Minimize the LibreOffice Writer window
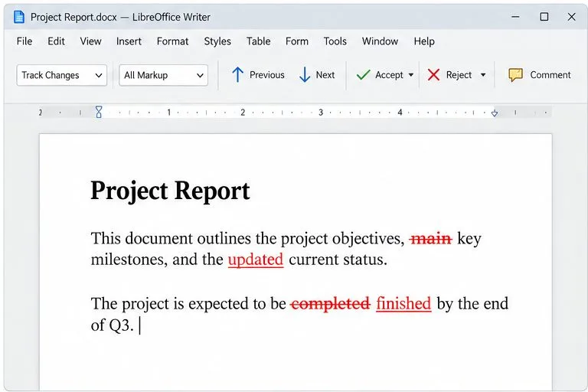Viewport: 588px width, 392px height. (515, 17)
